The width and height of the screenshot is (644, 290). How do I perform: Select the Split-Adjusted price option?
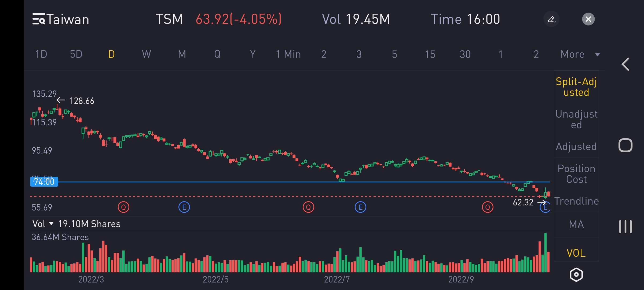click(576, 87)
